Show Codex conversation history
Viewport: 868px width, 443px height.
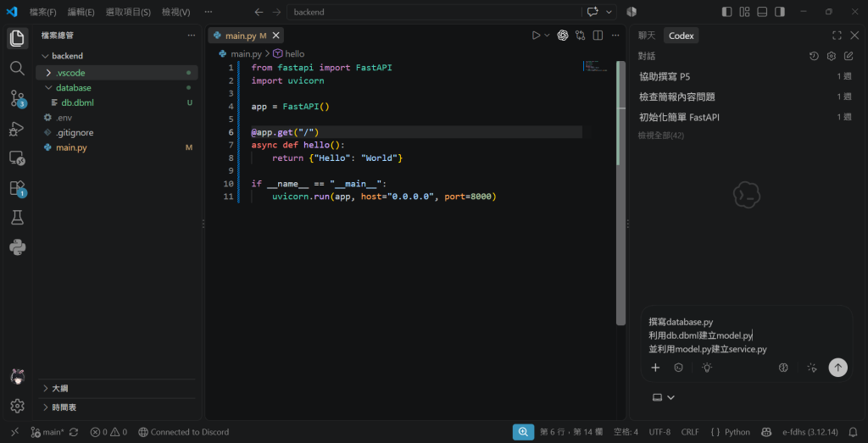tap(813, 56)
